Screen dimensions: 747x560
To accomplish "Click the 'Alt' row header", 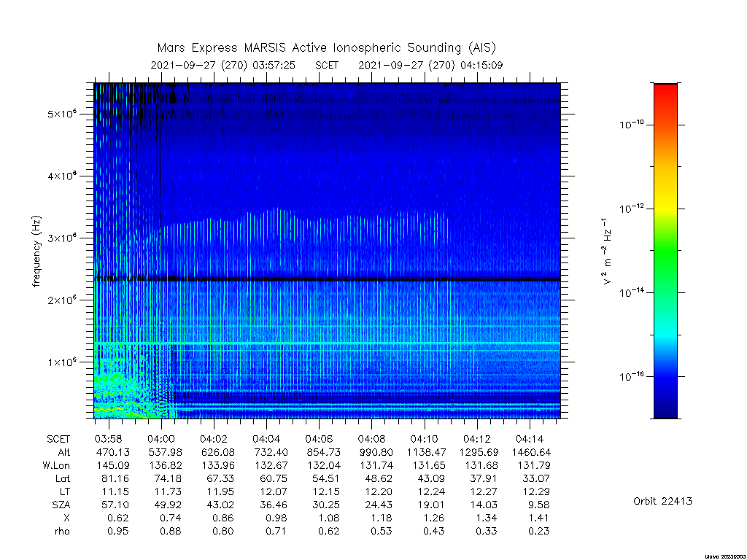I will coord(64,452).
